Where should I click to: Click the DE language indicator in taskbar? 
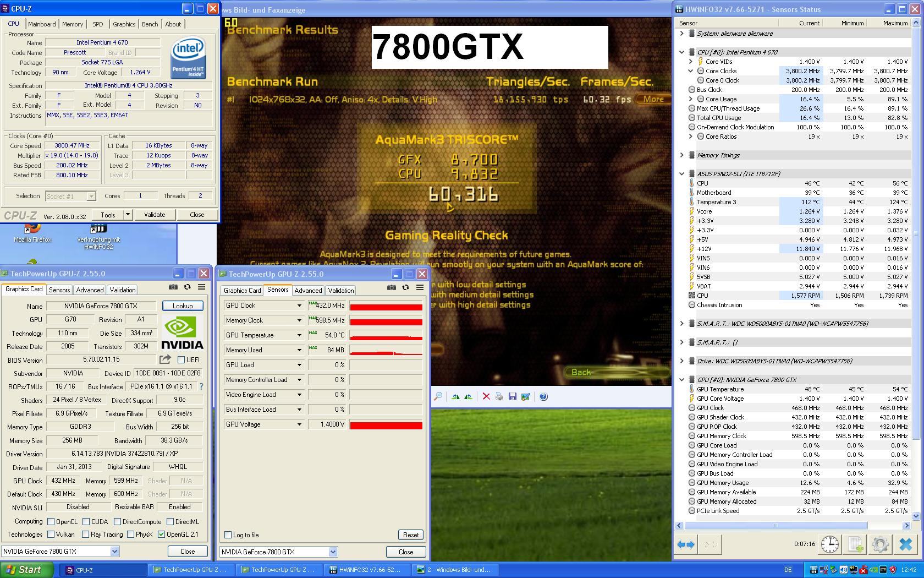(788, 570)
